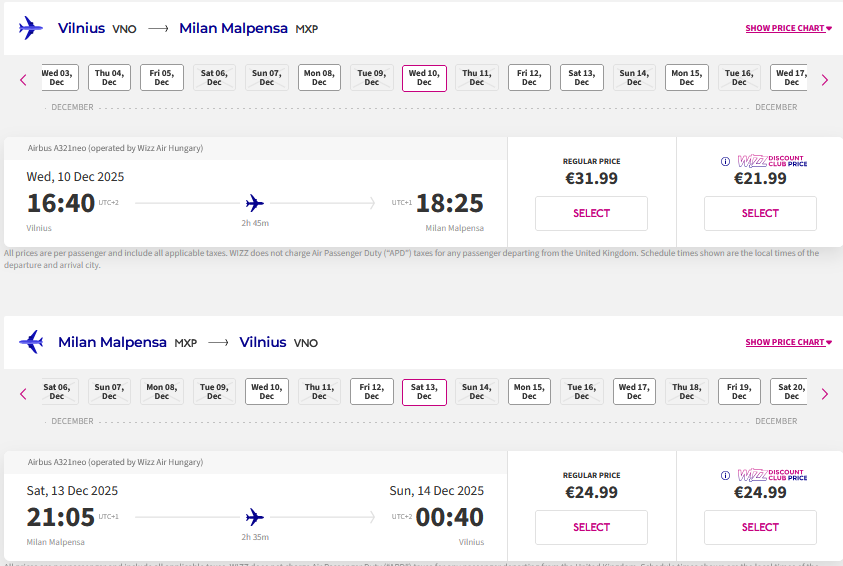Click the info icon beside WIZZ Discount Club price
This screenshot has width=843, height=566.
[x=726, y=162]
